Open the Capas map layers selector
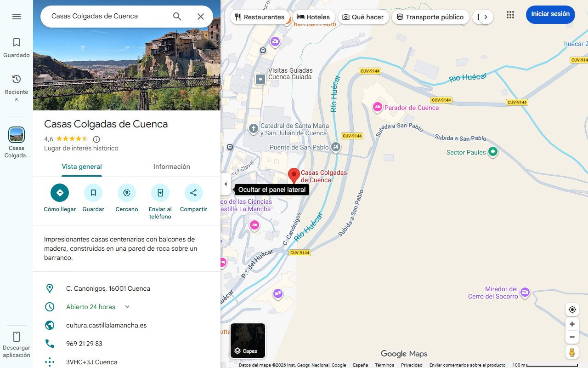The height and width of the screenshot is (368, 588). pos(248,340)
